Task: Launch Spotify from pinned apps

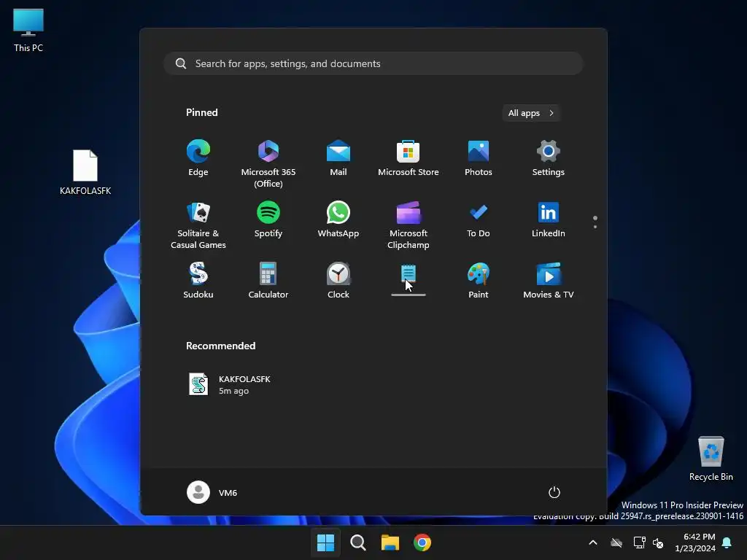Action: [268, 219]
